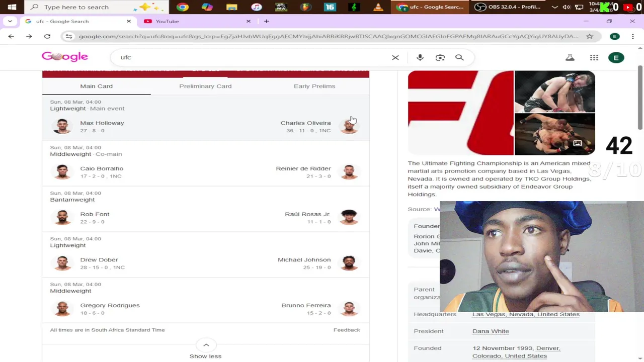The image size is (644, 362).
Task: Bookmark this page with the star
Action: (x=590, y=36)
